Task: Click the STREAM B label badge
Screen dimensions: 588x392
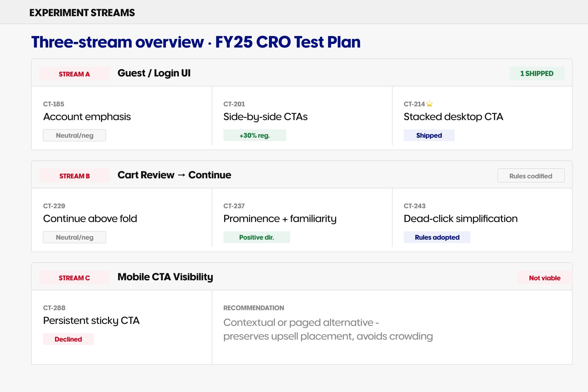Action: pos(74,176)
